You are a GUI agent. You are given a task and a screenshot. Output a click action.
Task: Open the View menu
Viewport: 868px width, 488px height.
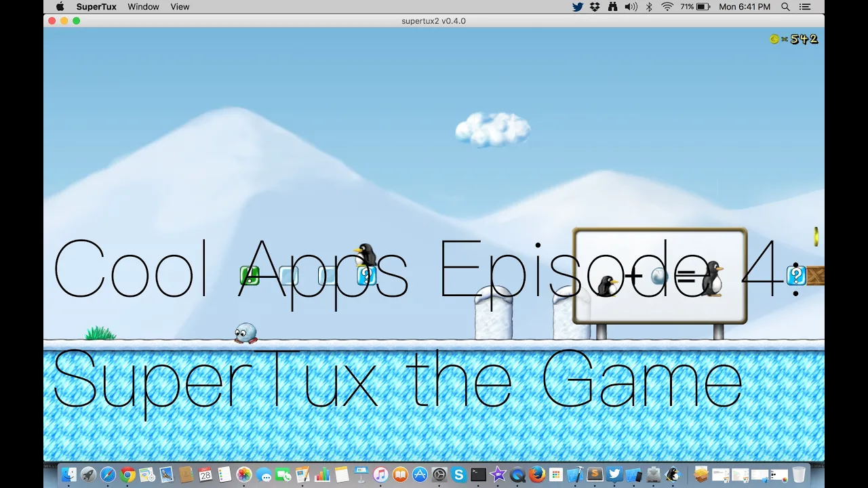[180, 7]
